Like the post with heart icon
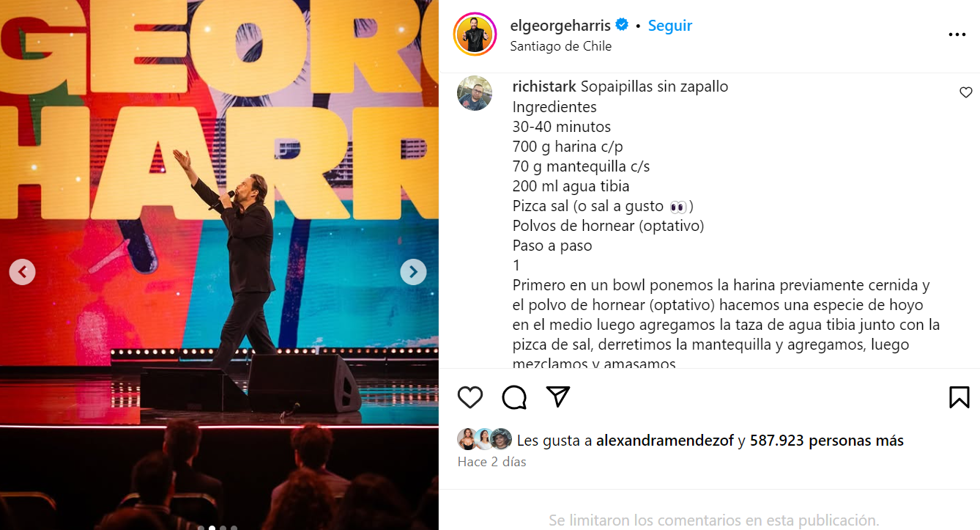 (x=470, y=397)
